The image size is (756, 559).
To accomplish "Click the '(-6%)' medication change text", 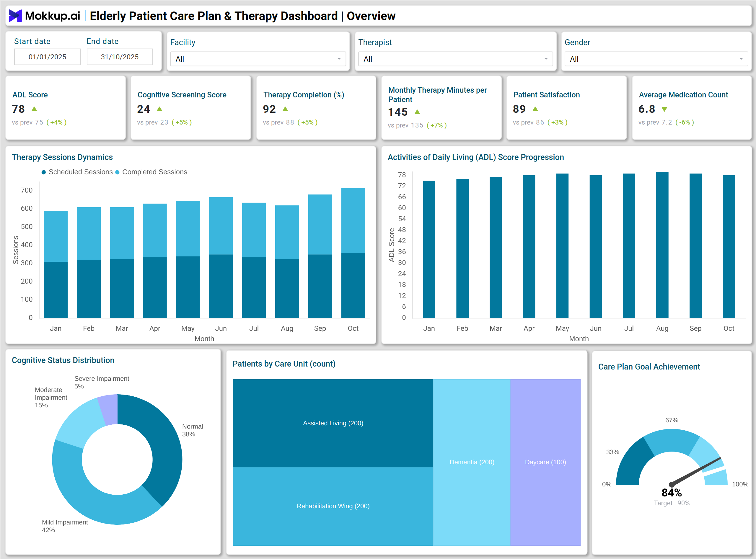I will point(685,122).
